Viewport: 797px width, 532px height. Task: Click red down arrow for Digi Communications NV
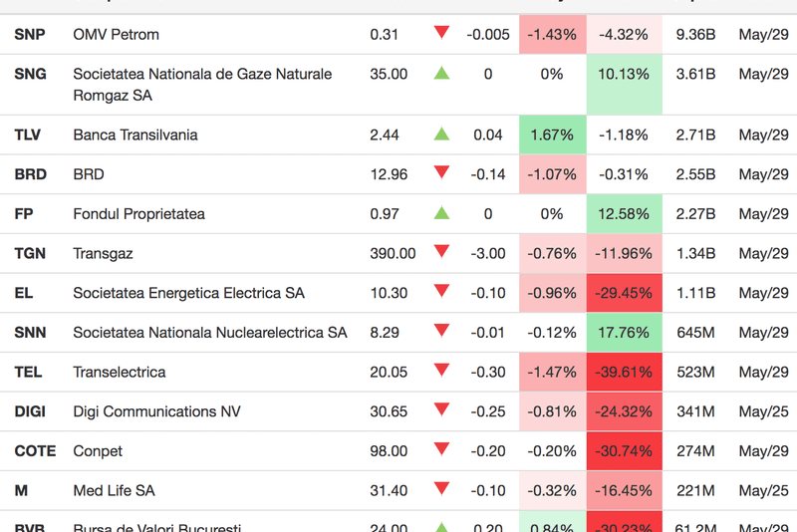pyautogui.click(x=441, y=410)
